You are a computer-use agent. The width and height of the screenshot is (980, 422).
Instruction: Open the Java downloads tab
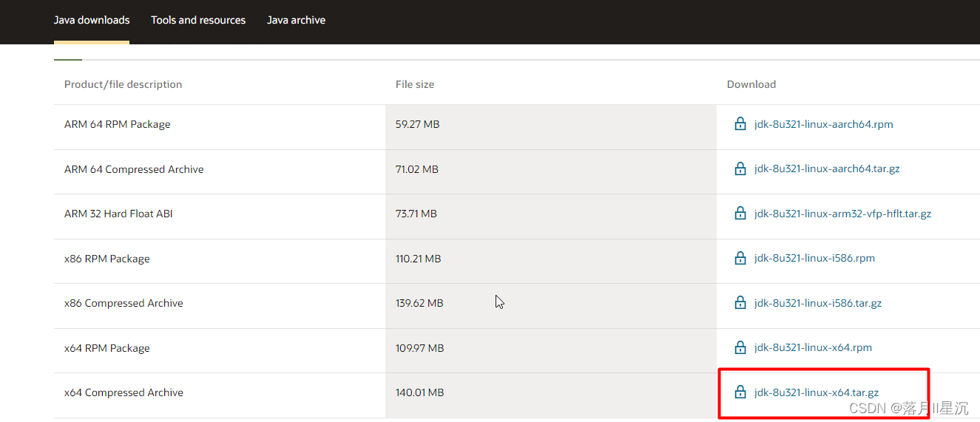92,20
